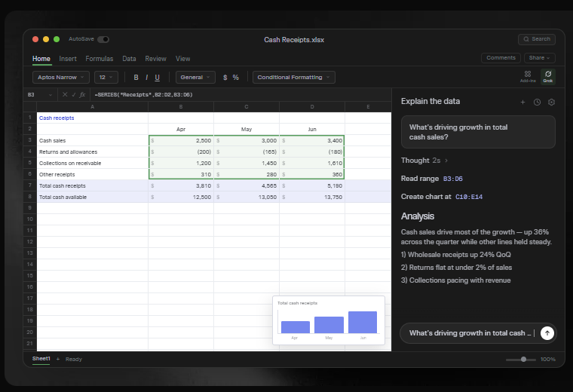Open the Share dropdown
This screenshot has width=573, height=392.
pos(539,58)
